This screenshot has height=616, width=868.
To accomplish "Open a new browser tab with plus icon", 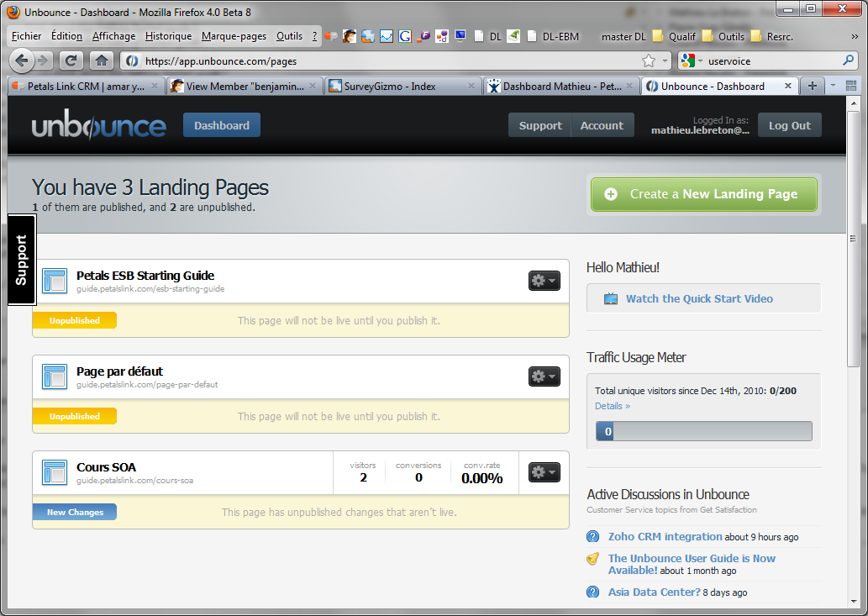I will coord(812,86).
